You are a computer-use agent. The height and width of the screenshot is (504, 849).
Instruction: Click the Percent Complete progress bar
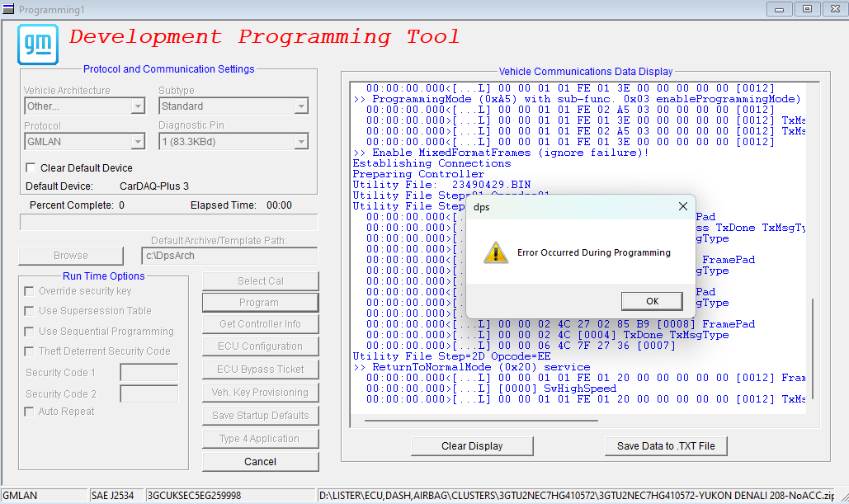(169, 222)
